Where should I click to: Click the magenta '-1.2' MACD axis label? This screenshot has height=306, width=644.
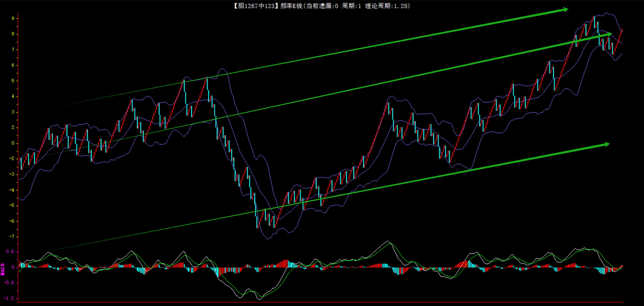9,298
